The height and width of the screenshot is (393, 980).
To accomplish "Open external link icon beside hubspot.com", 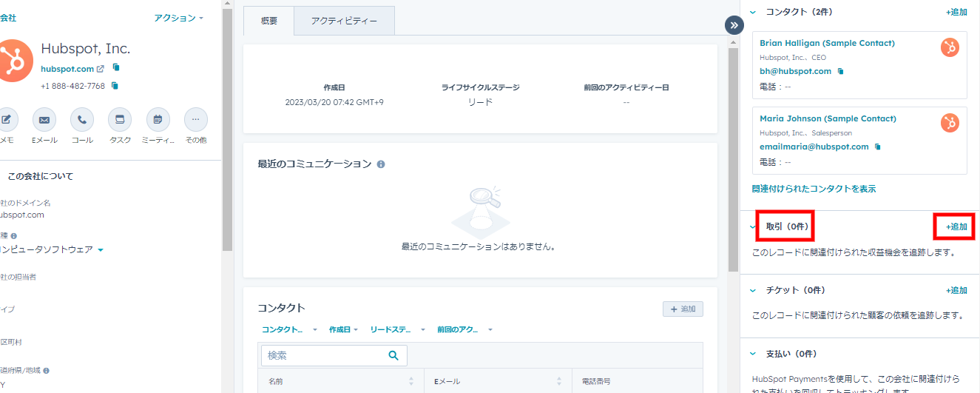I will 101,69.
